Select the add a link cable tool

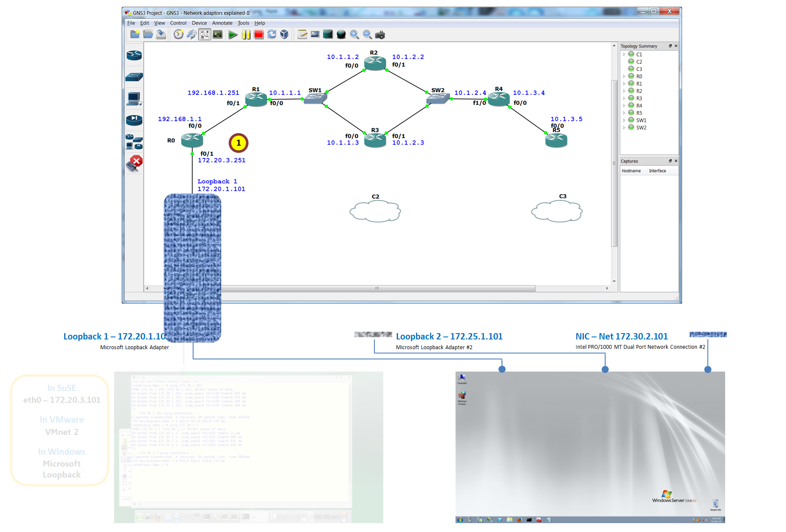[x=134, y=163]
